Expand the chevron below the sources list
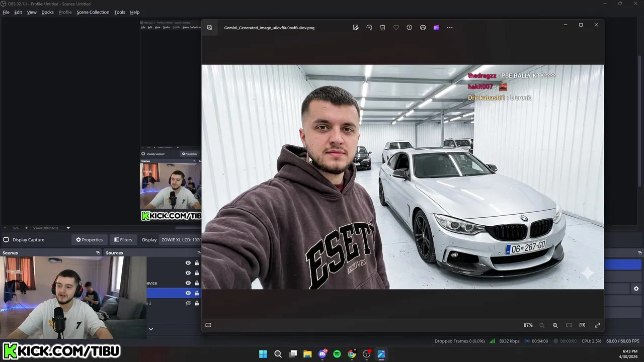 pyautogui.click(x=150, y=329)
